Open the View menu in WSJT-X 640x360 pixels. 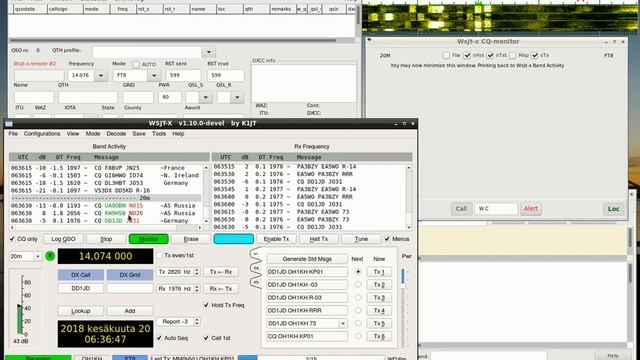pos(73,134)
